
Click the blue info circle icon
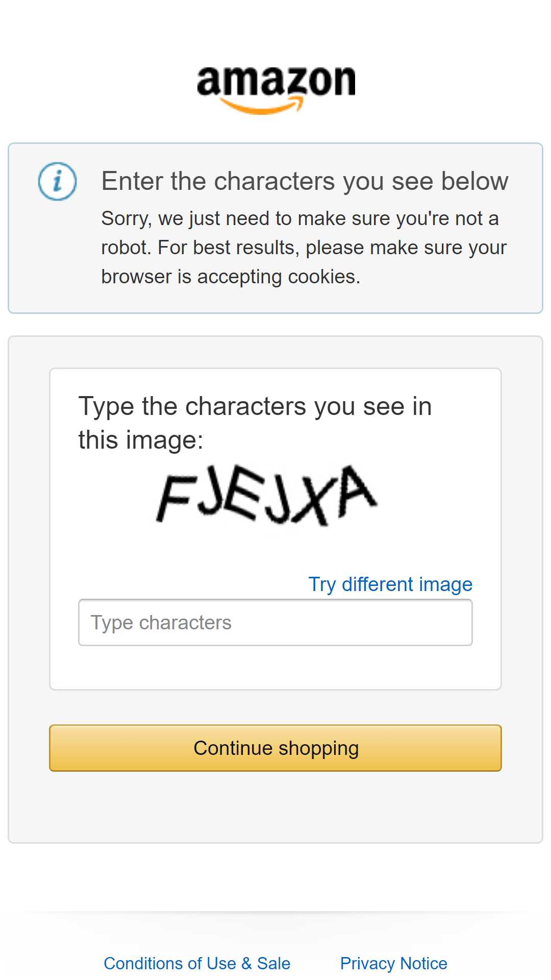[x=57, y=181]
